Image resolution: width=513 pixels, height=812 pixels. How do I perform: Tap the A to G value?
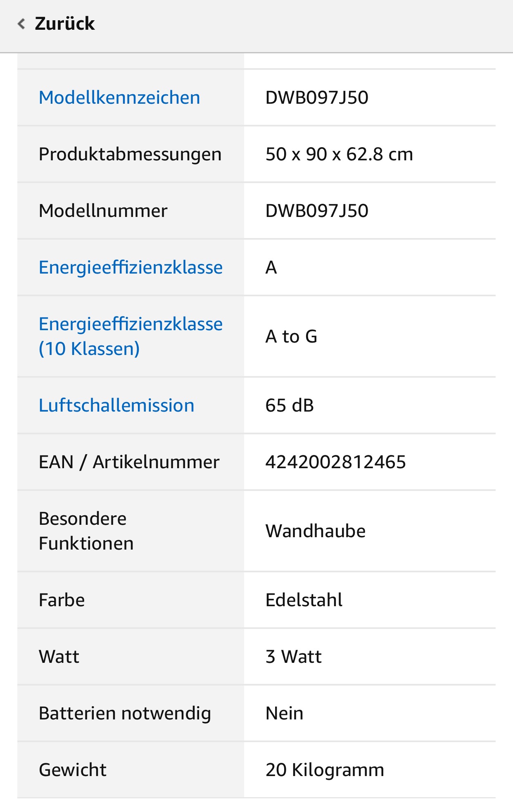(x=291, y=336)
